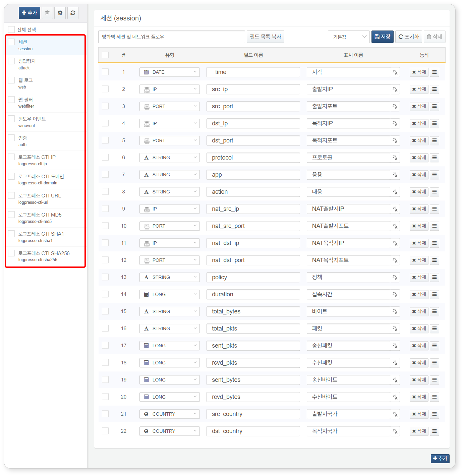Select 윈도우 이벤트 winevent schema

tap(46, 122)
